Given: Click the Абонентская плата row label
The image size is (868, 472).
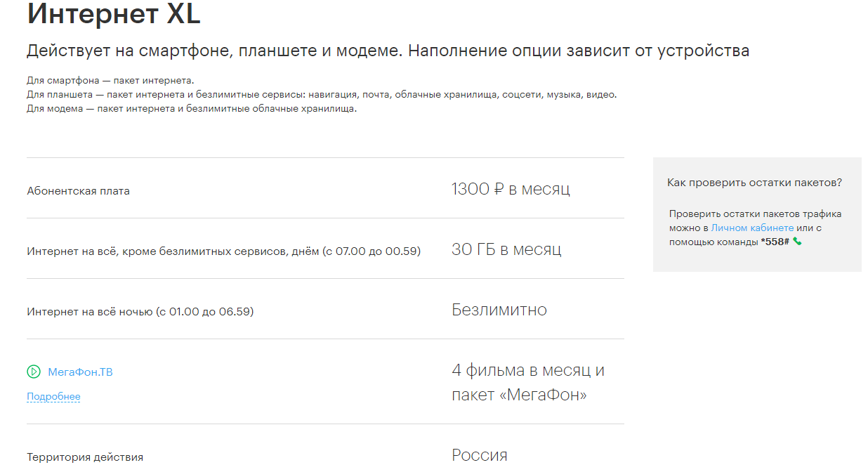Looking at the screenshot, I should 78,191.
